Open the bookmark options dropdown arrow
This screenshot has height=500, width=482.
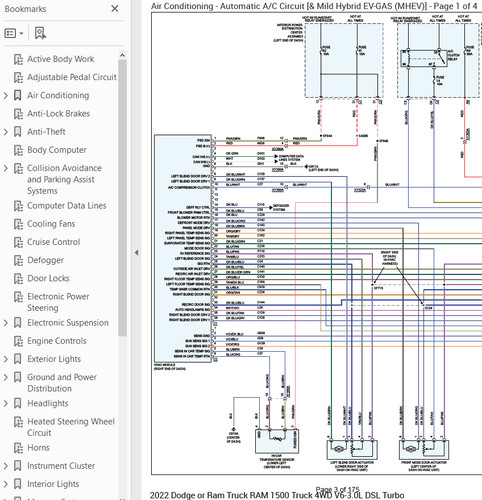21,33
